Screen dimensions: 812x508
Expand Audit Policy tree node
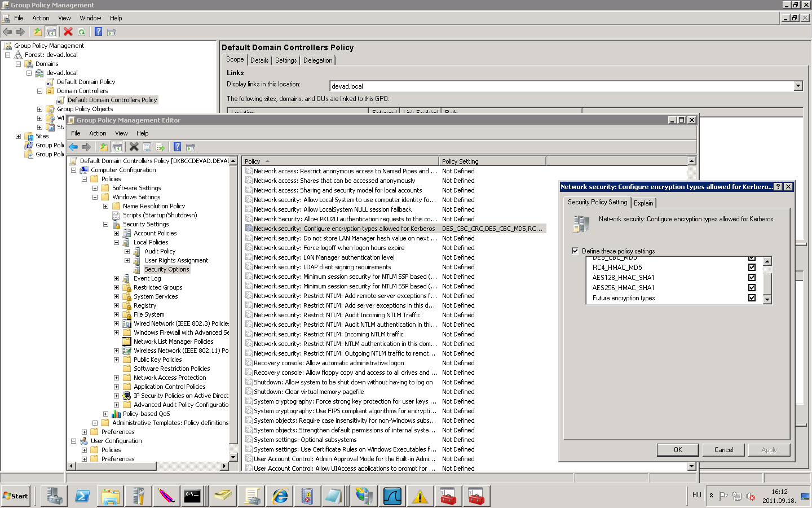127,251
